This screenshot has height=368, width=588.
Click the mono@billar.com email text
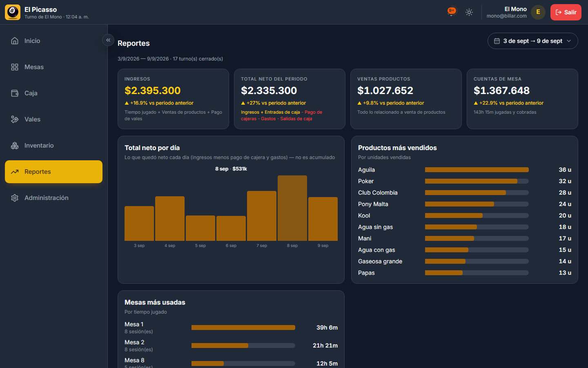[507, 16]
